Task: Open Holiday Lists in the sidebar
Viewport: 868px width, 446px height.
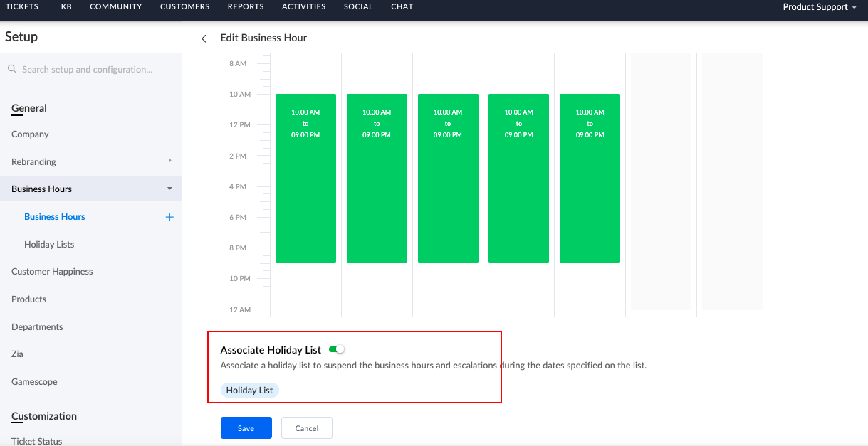Action: tap(49, 245)
